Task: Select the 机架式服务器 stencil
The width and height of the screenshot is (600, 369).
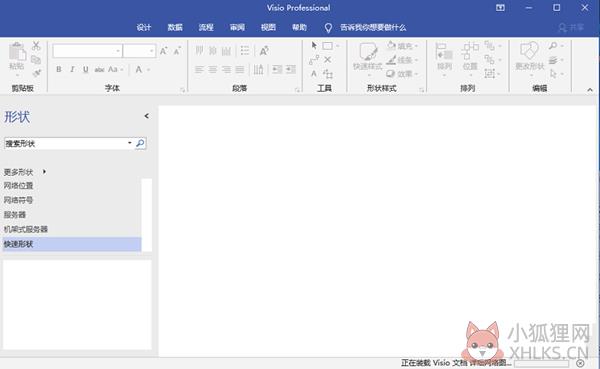Action: 26,229
